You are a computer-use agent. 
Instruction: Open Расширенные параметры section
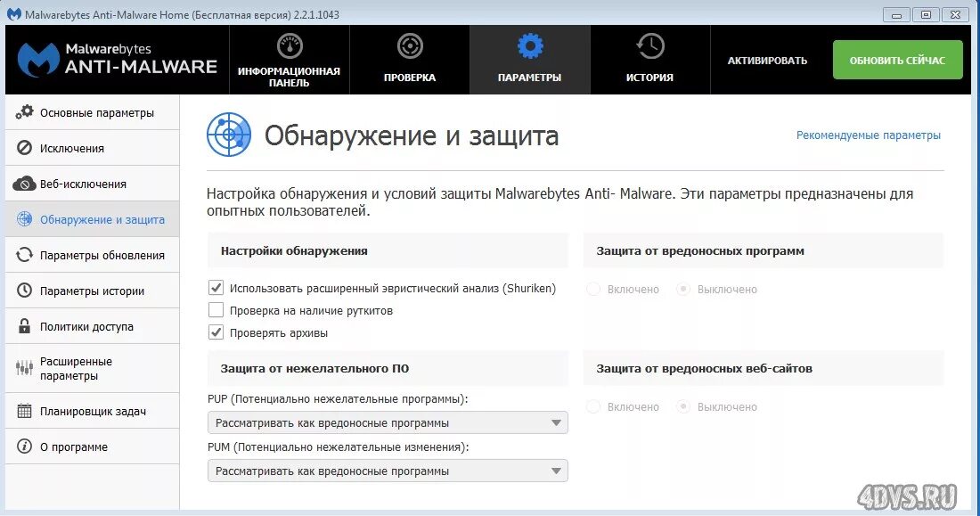[x=93, y=368]
